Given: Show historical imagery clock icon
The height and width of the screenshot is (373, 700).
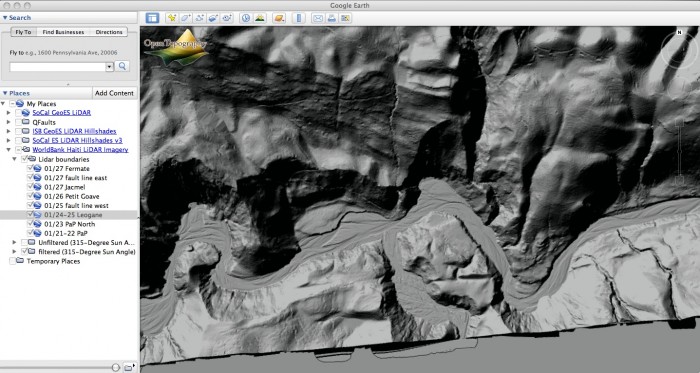Looking at the screenshot, I should pos(246,18).
